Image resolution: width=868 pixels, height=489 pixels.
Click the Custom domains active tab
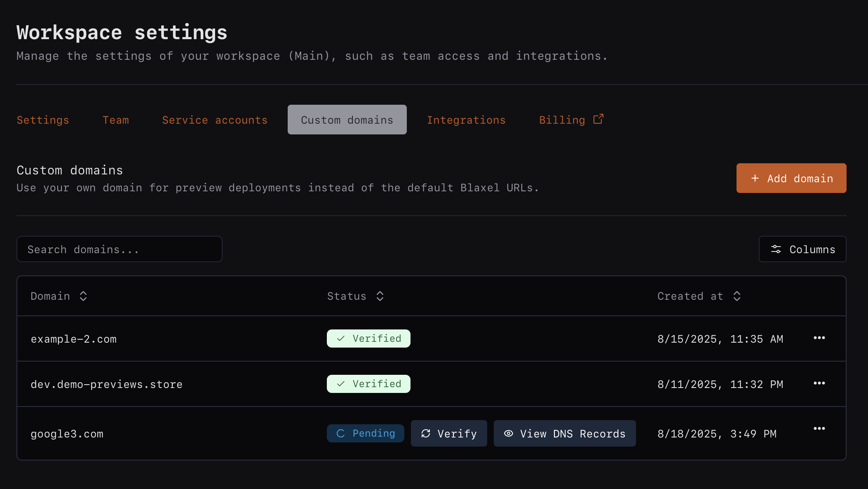click(347, 120)
